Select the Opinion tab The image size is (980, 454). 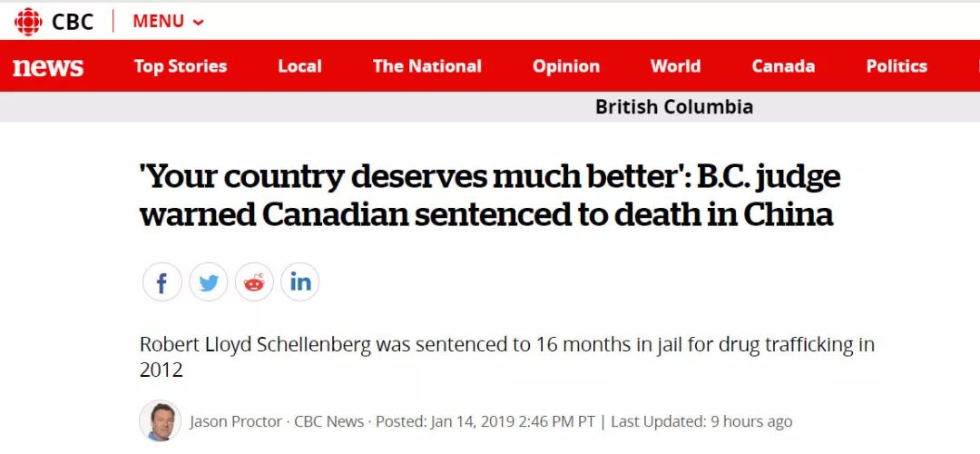(x=566, y=66)
